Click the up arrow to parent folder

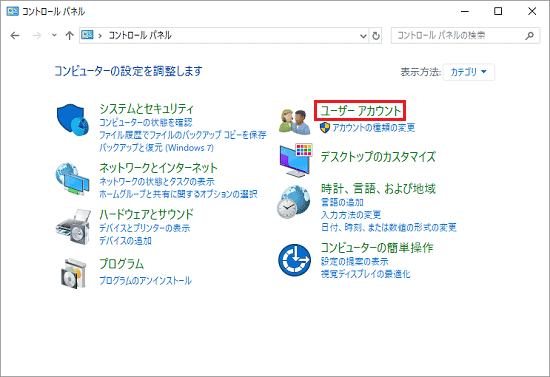[x=69, y=35]
